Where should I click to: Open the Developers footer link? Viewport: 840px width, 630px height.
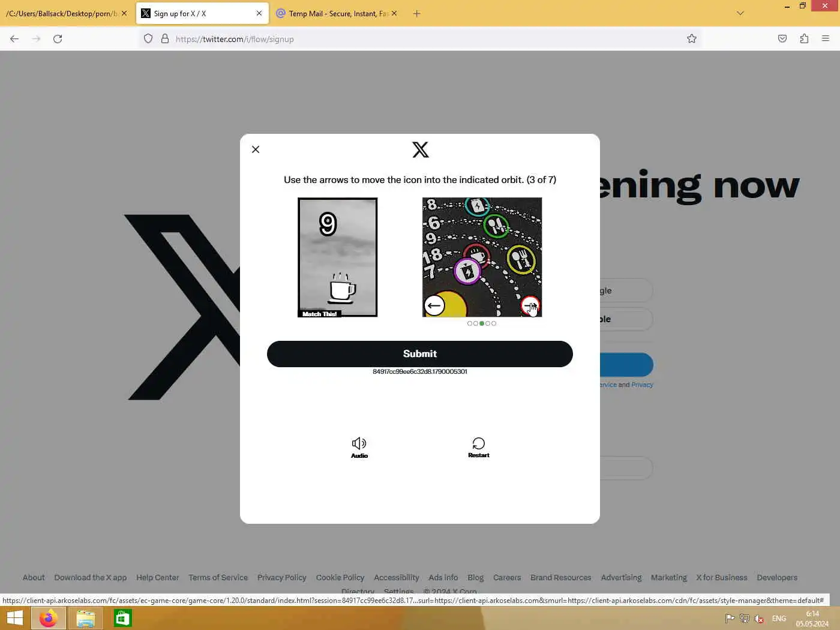tap(777, 578)
